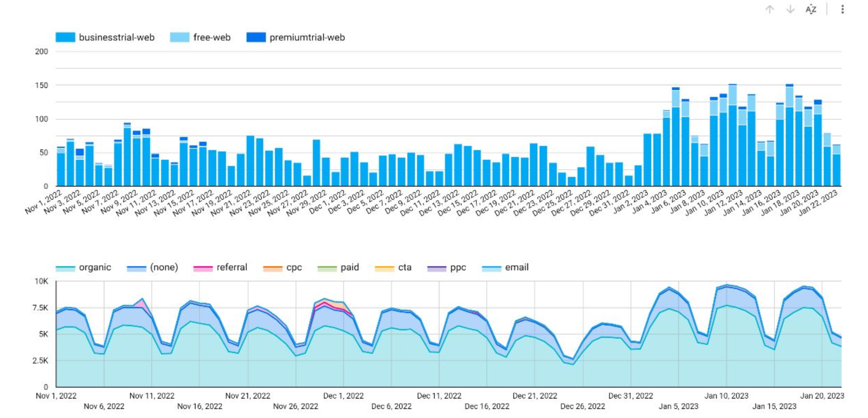The image size is (868, 418).
Task: Click the Jan 15, 2023 area chart label
Action: (x=774, y=406)
